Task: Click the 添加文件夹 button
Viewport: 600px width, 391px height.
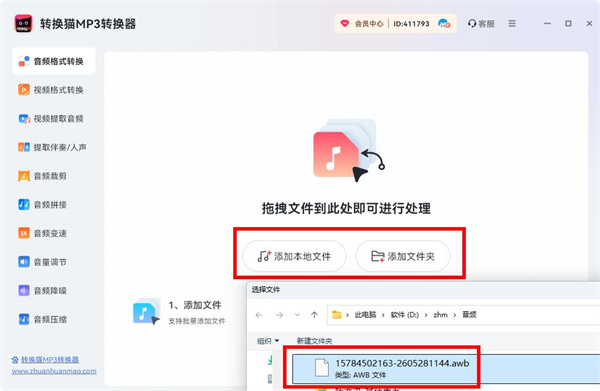Action: 403,256
